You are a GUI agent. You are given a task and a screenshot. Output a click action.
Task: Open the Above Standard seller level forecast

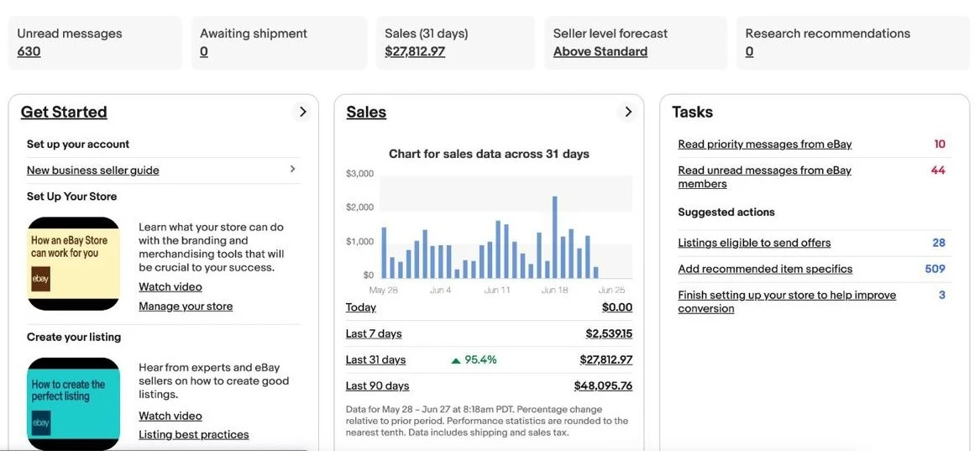click(600, 51)
